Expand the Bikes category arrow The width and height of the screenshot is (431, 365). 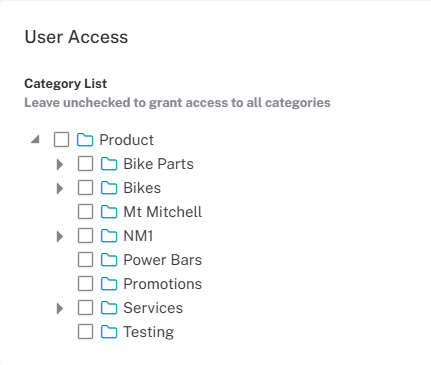(x=60, y=188)
